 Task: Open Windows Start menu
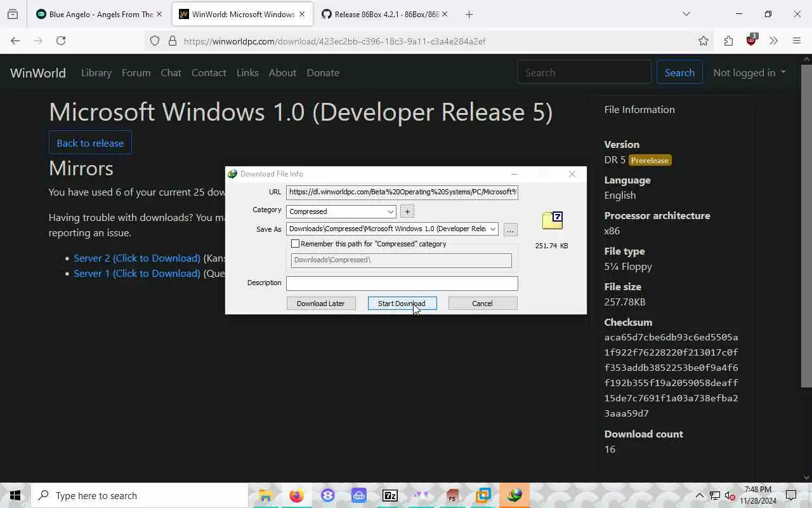15,495
